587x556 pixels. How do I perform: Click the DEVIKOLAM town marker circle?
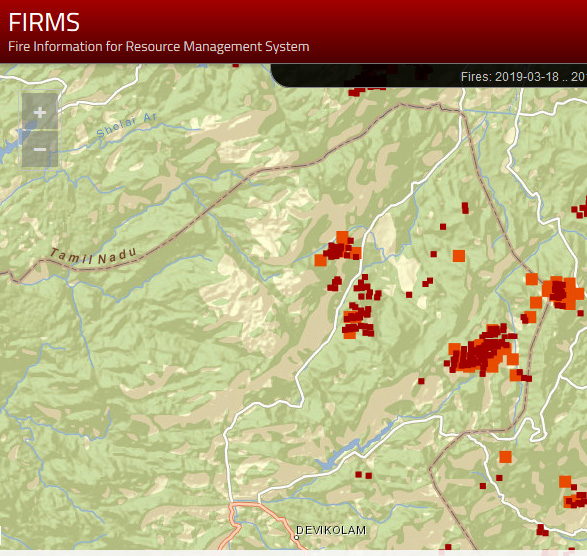point(296,537)
